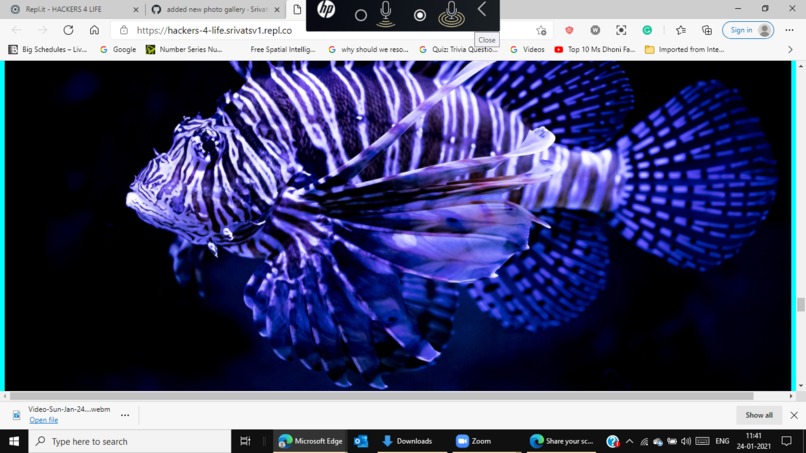Open the Collections icon
The height and width of the screenshot is (453, 806).
pos(707,30)
